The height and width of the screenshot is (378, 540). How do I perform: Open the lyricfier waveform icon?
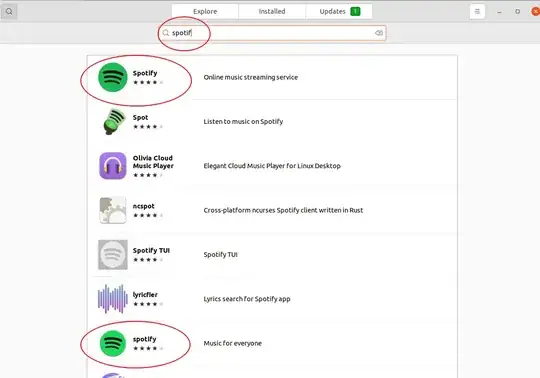[x=113, y=299]
